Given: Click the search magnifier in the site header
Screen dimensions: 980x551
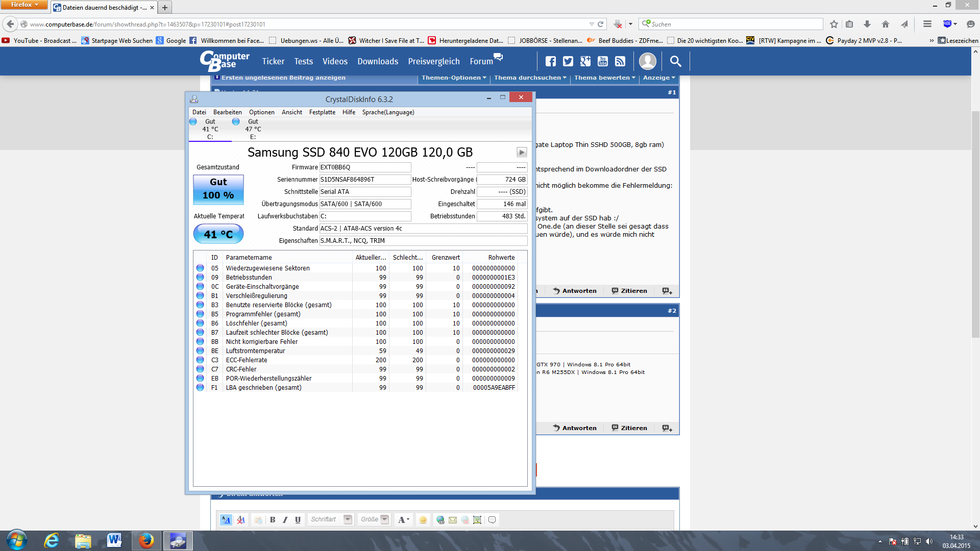Looking at the screenshot, I should 675,62.
